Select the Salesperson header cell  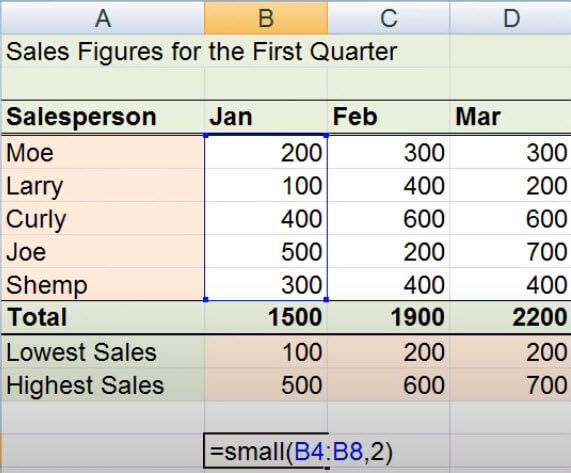coord(103,117)
